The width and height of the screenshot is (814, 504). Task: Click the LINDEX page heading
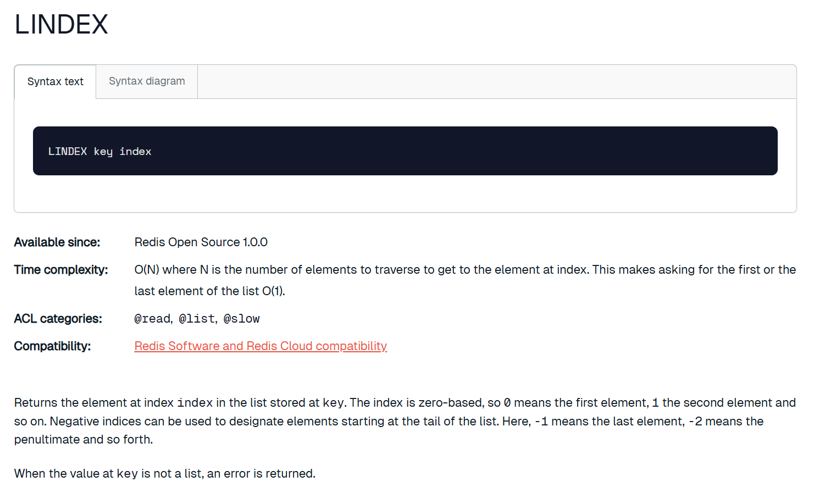(x=62, y=25)
